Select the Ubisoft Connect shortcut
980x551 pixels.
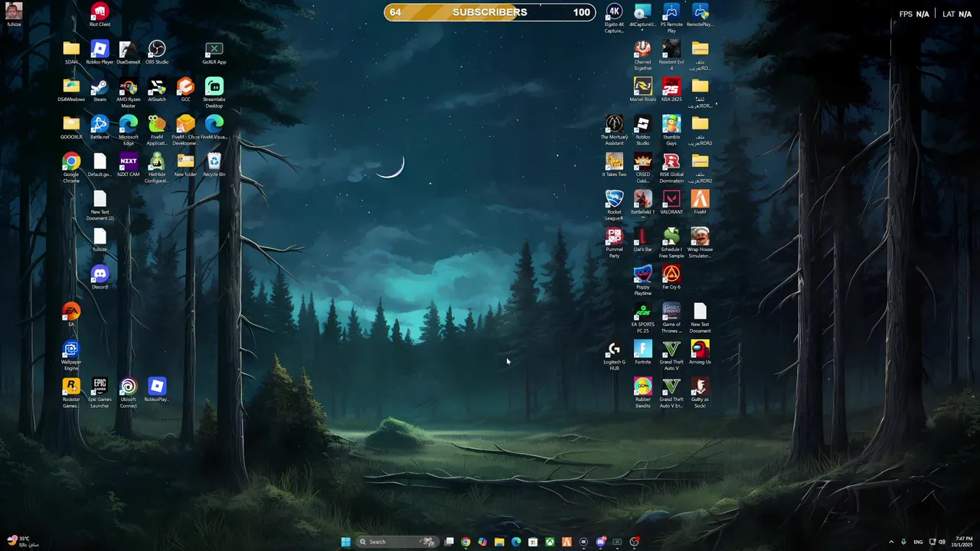click(x=129, y=393)
